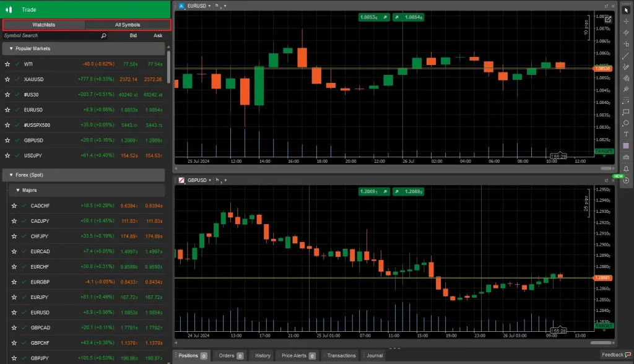Screen dimensions: 634x364
Task: Toggle favorite star for USDJPY
Action: (x=7, y=155)
